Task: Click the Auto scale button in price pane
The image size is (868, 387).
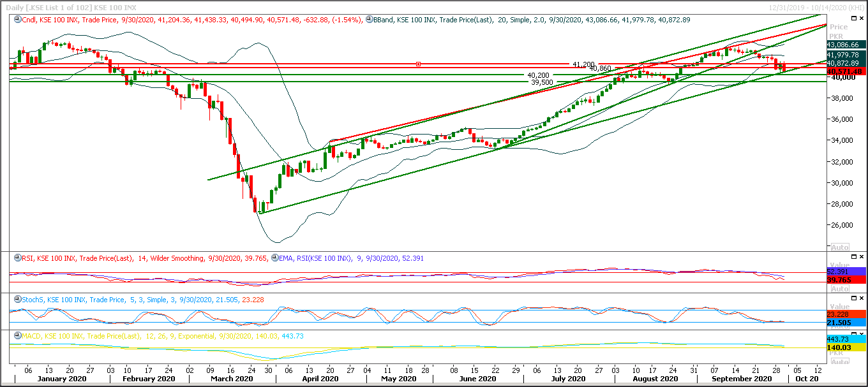Action: point(840,247)
